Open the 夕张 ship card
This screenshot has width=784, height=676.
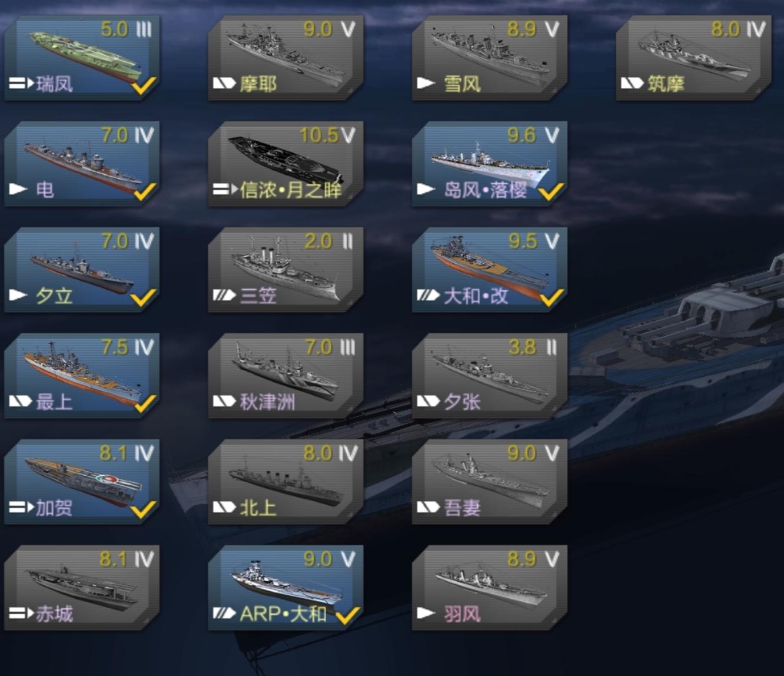pos(490,376)
